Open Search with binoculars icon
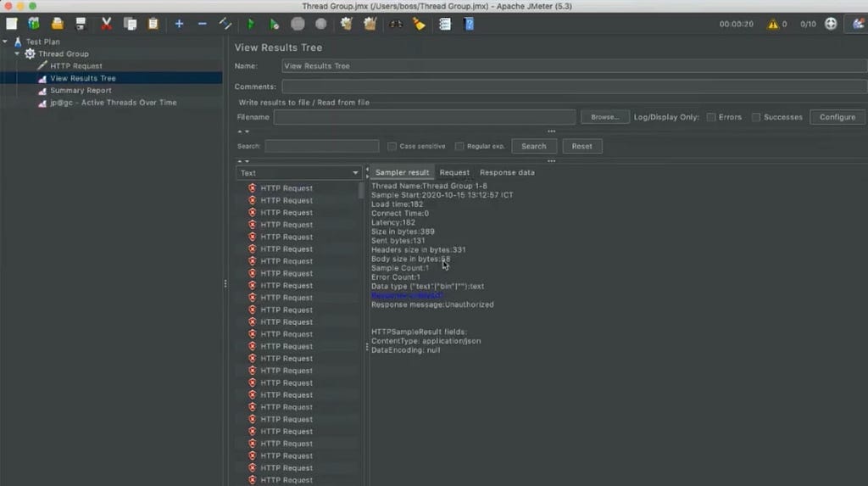This screenshot has height=486, width=868. (x=395, y=24)
